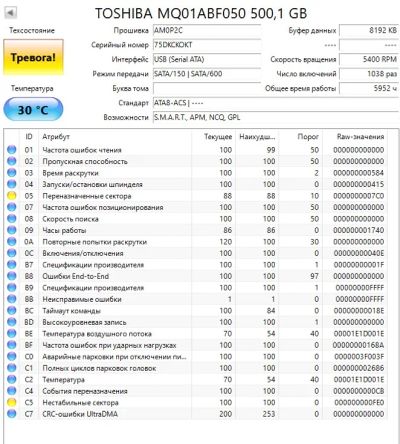Click the ID column header
This screenshot has height=444, width=400.
[x=29, y=136]
